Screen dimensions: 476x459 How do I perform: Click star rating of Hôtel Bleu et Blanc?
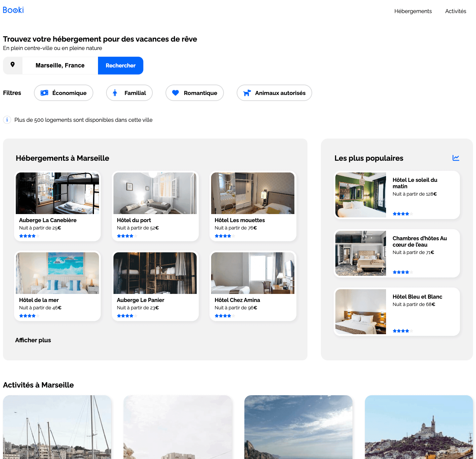point(403,331)
